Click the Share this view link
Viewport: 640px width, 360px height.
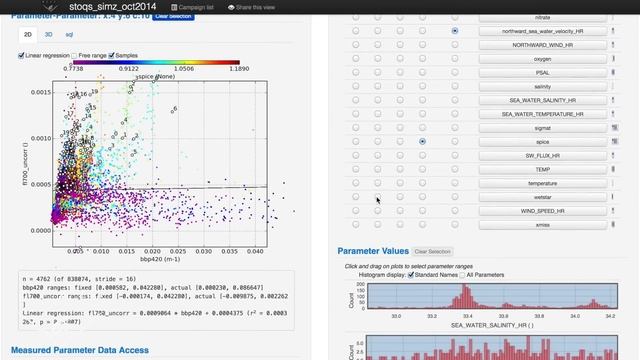pyautogui.click(x=255, y=7)
